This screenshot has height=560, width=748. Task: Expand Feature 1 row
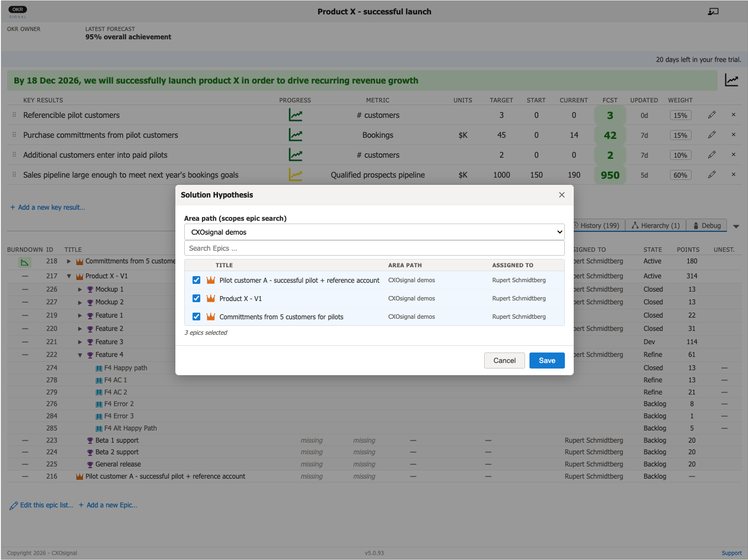tap(80, 315)
